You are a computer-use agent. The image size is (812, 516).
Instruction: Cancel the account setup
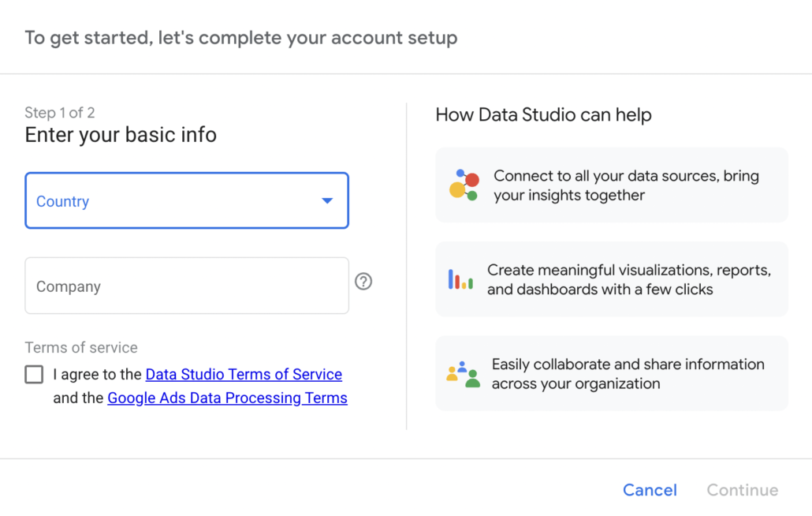[650, 489]
